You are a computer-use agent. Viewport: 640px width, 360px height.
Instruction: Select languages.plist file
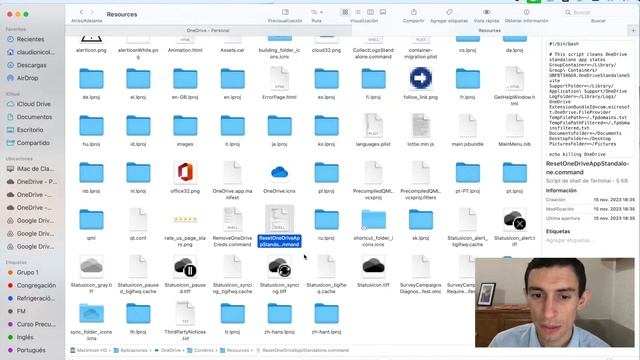coord(373,126)
